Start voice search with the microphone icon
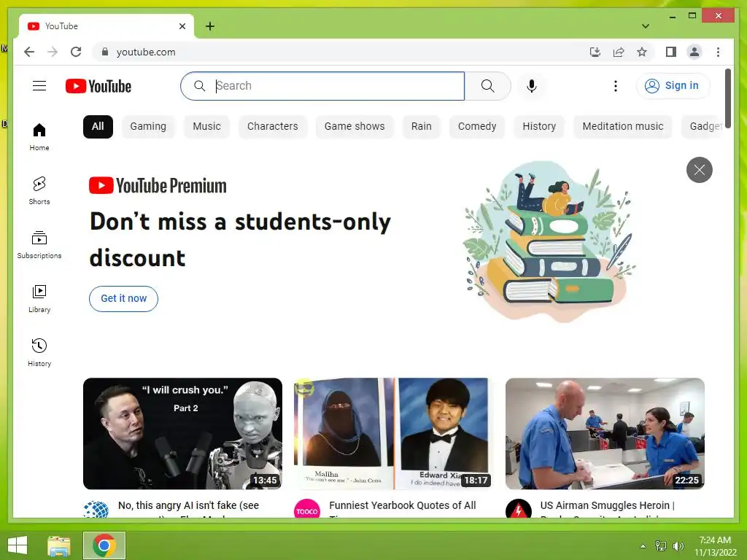 [532, 86]
